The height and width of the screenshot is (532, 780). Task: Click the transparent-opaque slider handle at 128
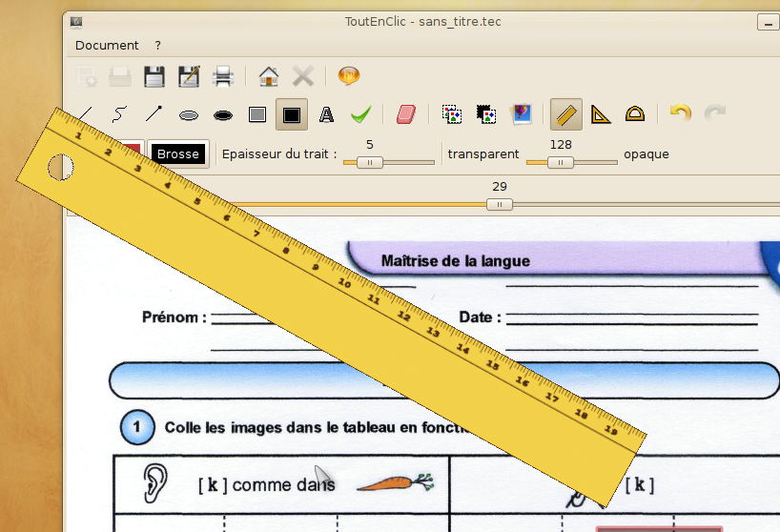pos(561,163)
